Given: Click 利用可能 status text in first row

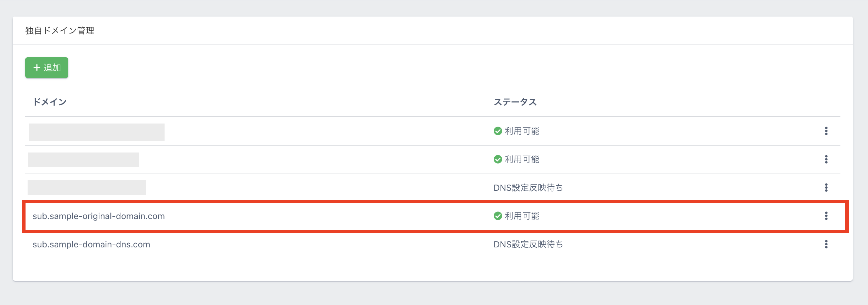Looking at the screenshot, I should pos(522,131).
